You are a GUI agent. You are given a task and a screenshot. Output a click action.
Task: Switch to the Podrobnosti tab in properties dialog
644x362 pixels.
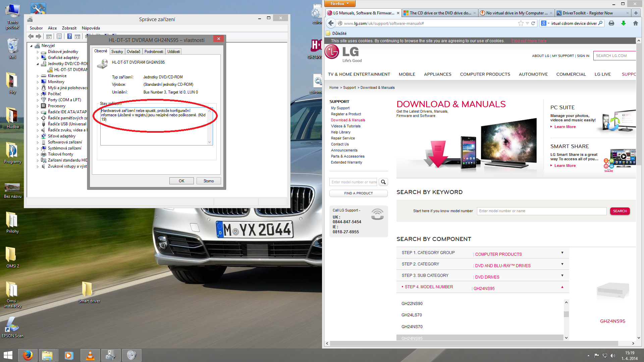154,52
